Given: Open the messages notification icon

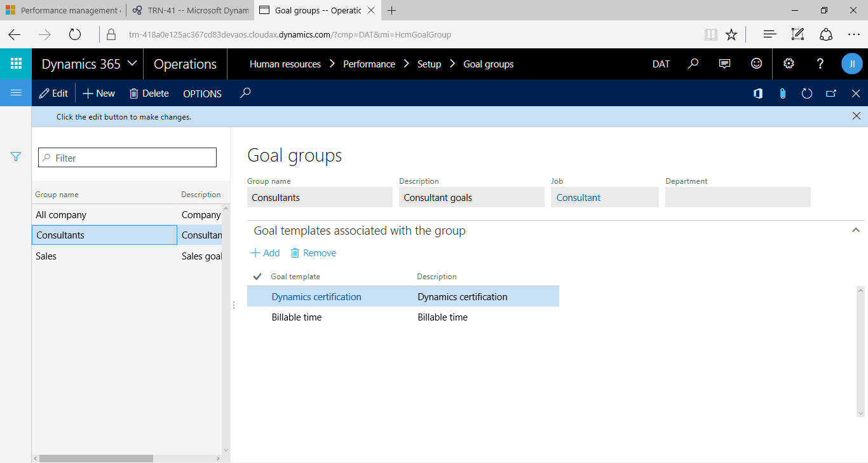Looking at the screenshot, I should tap(724, 64).
